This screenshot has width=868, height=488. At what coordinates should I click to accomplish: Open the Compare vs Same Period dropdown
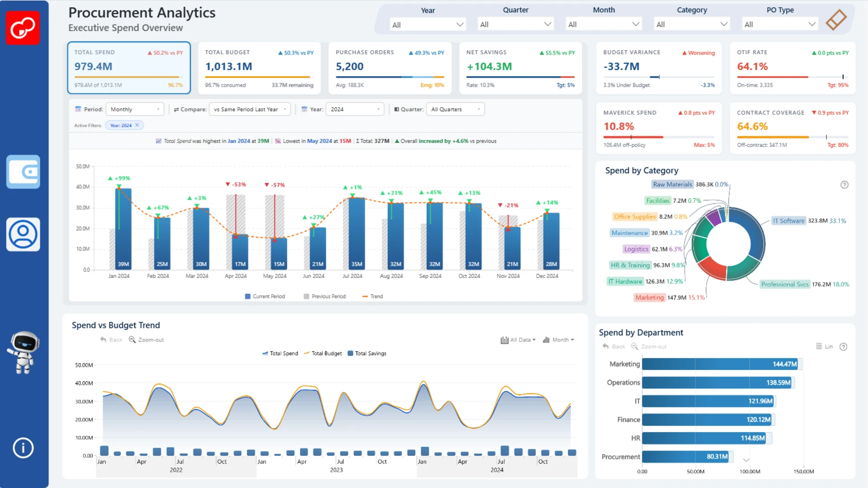pyautogui.click(x=250, y=109)
